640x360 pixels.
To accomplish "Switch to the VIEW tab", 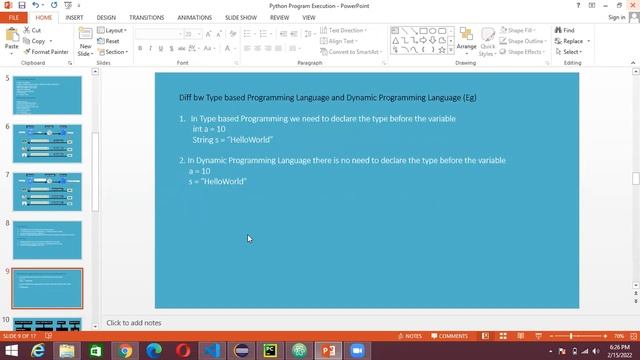I will 309,18.
